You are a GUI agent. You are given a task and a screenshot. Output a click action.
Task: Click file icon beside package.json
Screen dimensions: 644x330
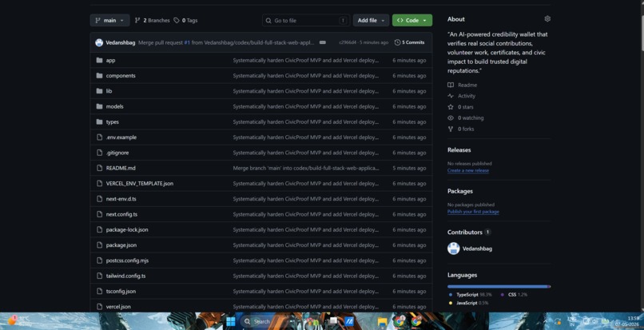(x=99, y=245)
